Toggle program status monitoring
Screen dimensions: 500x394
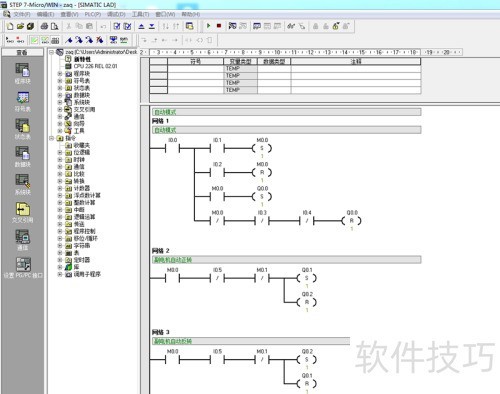(x=232, y=26)
